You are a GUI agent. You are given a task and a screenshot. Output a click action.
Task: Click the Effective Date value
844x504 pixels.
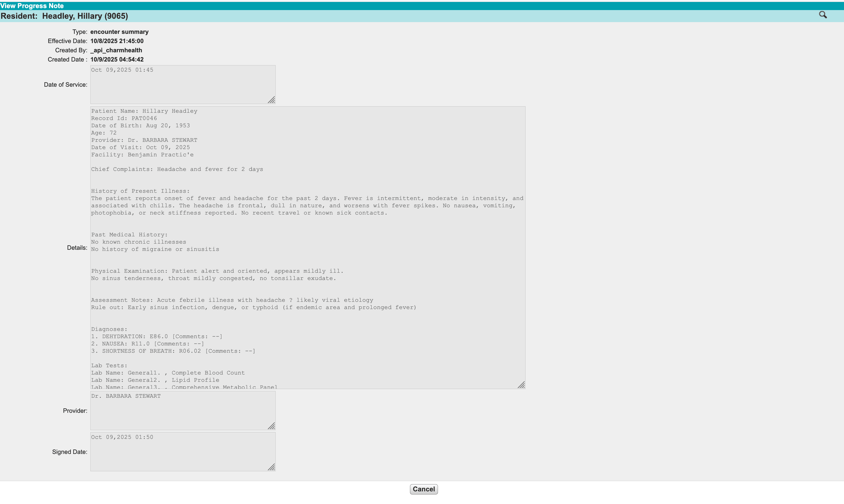coord(117,41)
